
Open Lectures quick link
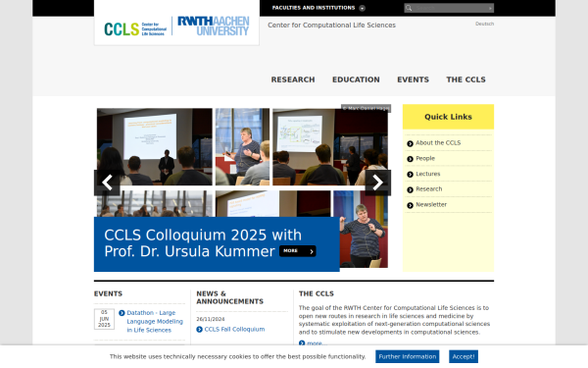428,174
